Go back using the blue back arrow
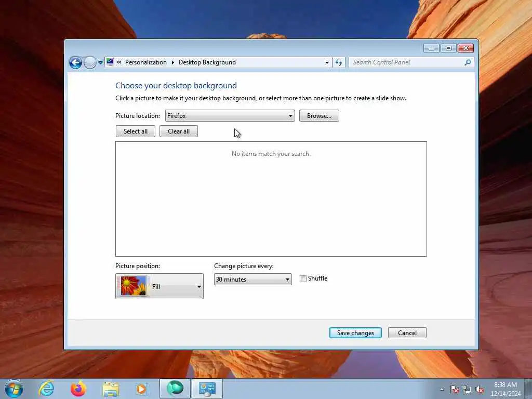The height and width of the screenshot is (399, 532). [x=75, y=62]
